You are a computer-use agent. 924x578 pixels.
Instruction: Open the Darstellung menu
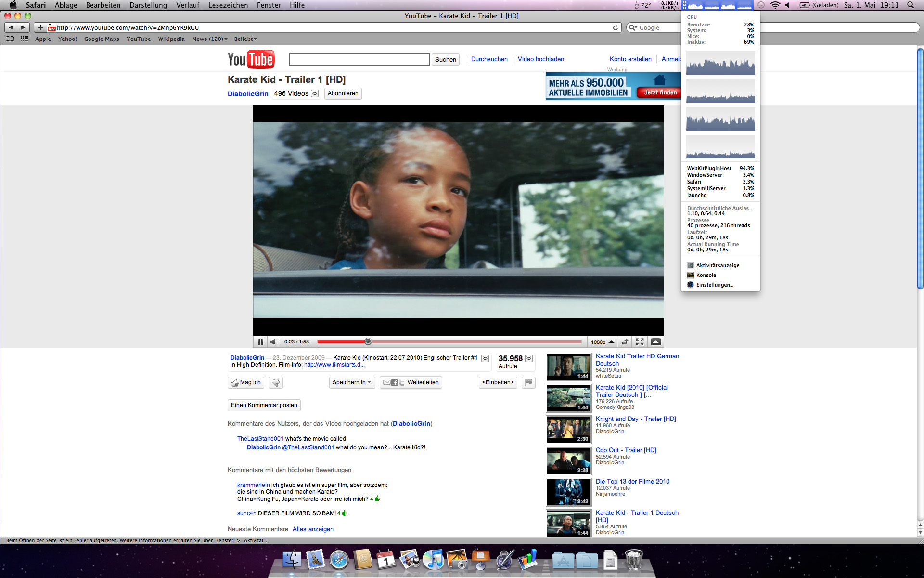point(148,5)
